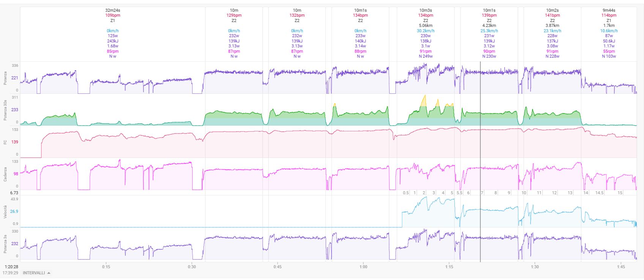Screen dimensions: 644x280
Task: Click the caret arrow beside INTERVALLI
Action: 49,273
